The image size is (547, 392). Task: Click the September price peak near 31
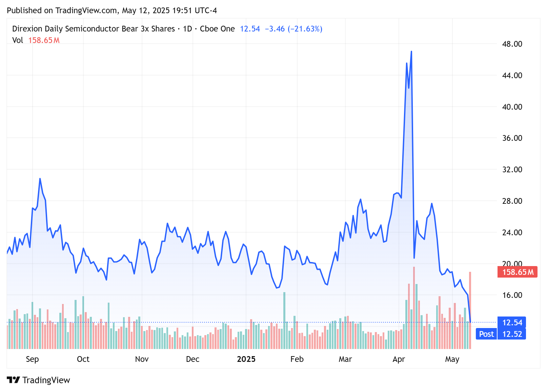pos(40,178)
